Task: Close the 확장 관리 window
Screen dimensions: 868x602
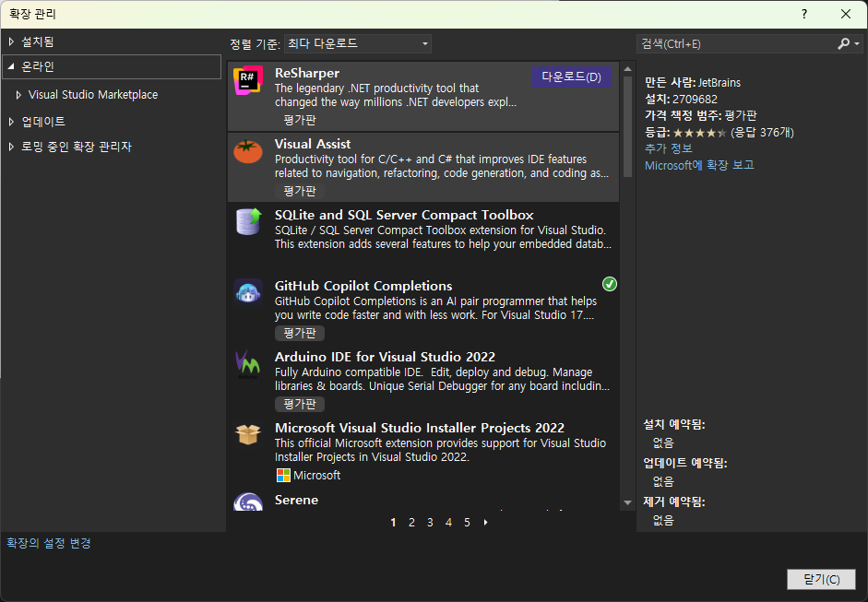Action: click(x=846, y=14)
